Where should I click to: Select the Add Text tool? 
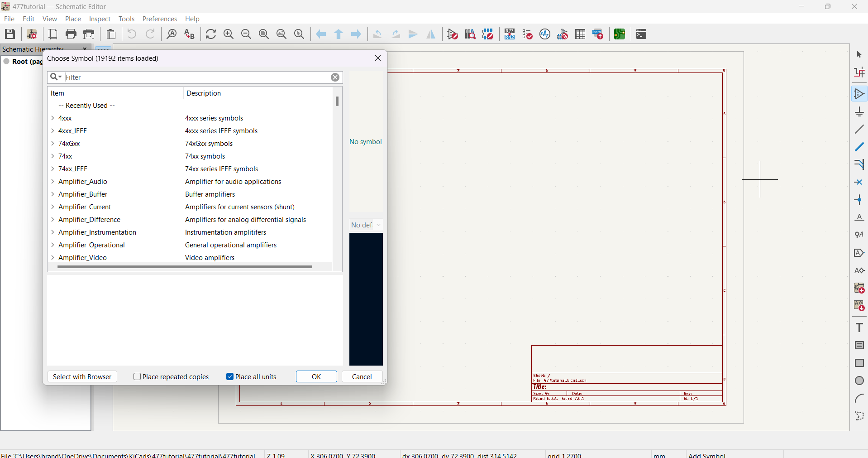[859, 328]
